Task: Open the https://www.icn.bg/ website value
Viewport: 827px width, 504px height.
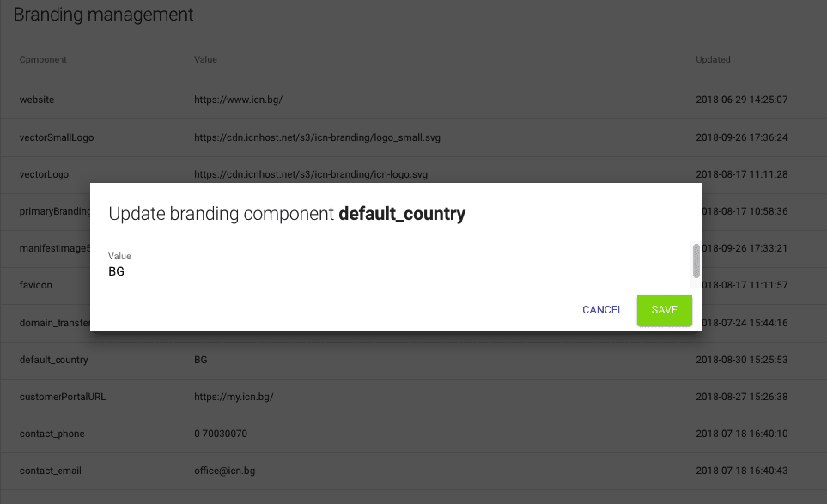Action: 238,100
